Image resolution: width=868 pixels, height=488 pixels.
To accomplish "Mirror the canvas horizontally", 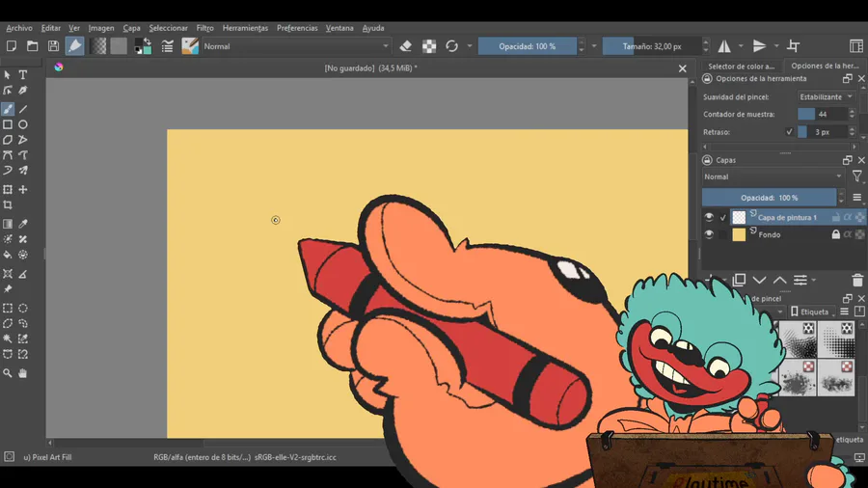I will pyautogui.click(x=724, y=46).
